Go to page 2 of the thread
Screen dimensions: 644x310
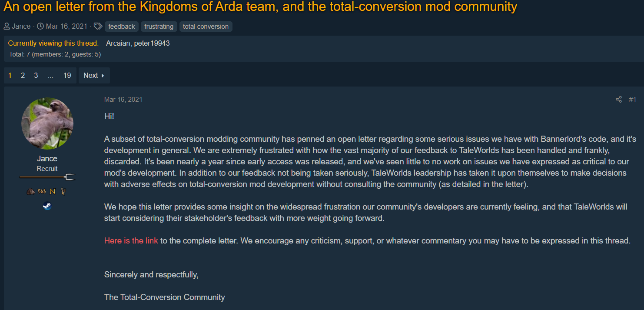[x=23, y=75]
